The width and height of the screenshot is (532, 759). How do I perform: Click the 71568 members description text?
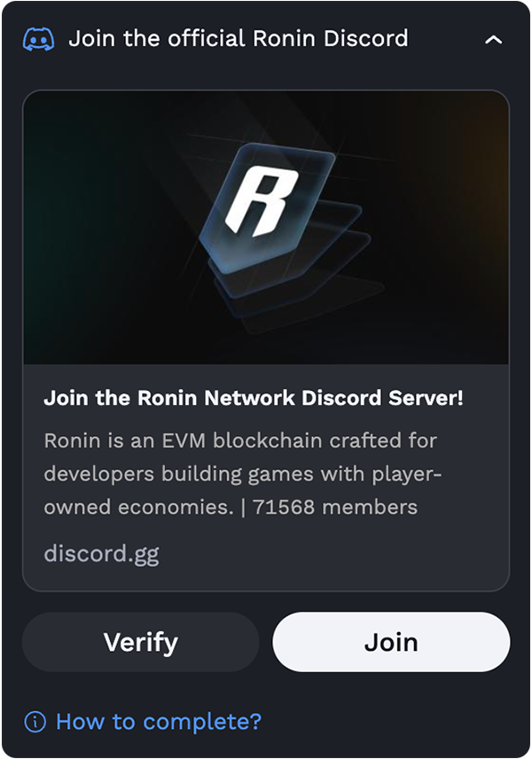(335, 507)
